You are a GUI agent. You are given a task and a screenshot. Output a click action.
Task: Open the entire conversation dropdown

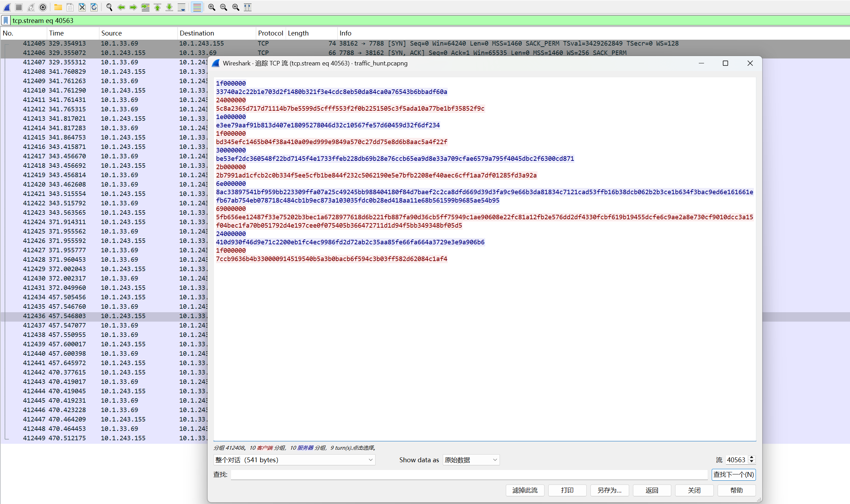coord(294,460)
